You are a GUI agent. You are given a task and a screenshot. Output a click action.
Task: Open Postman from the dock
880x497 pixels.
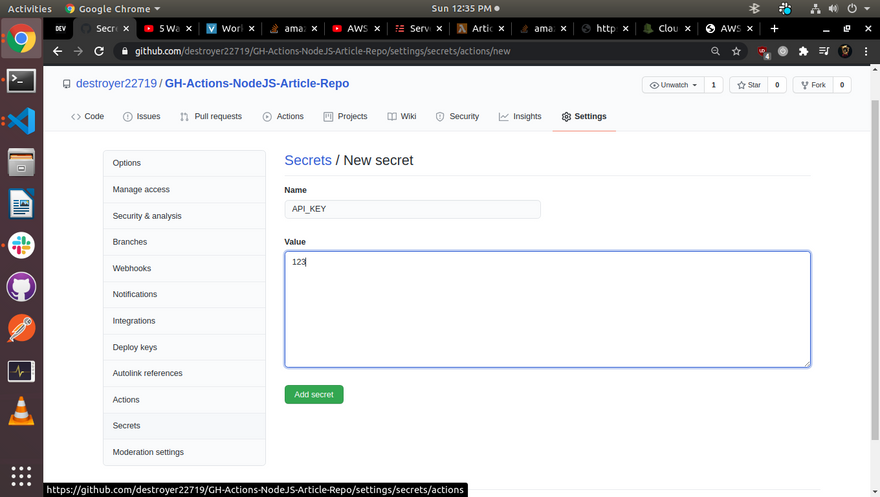pyautogui.click(x=21, y=328)
